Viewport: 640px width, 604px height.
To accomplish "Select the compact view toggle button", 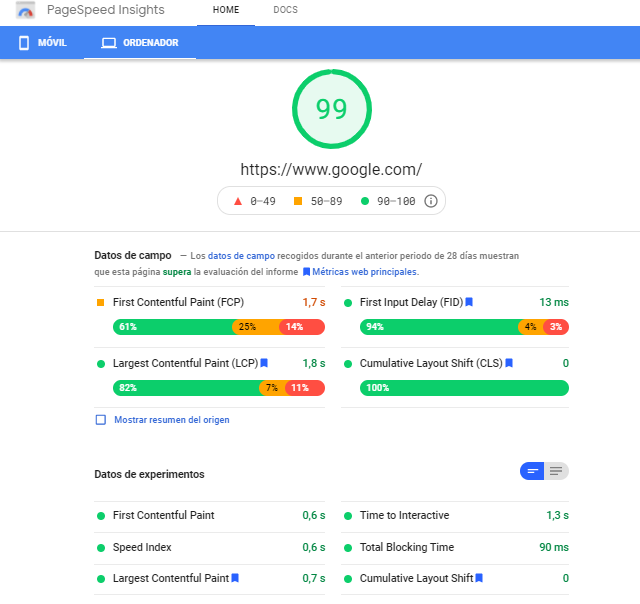I will [x=532, y=471].
